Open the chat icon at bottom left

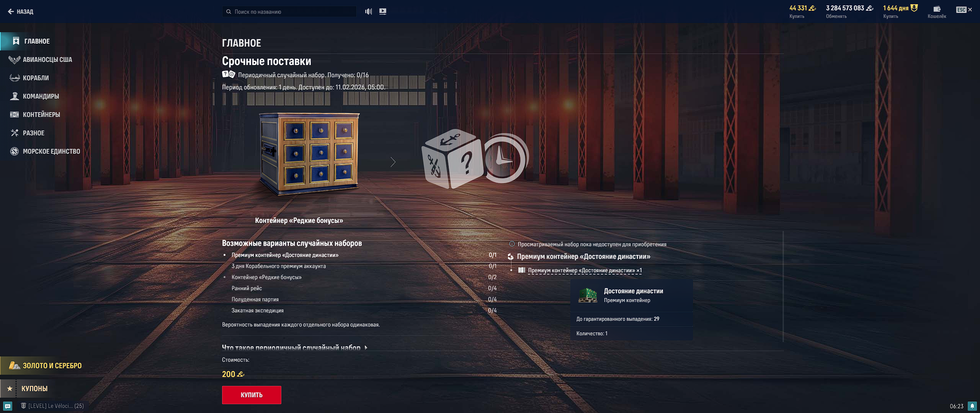[8, 406]
